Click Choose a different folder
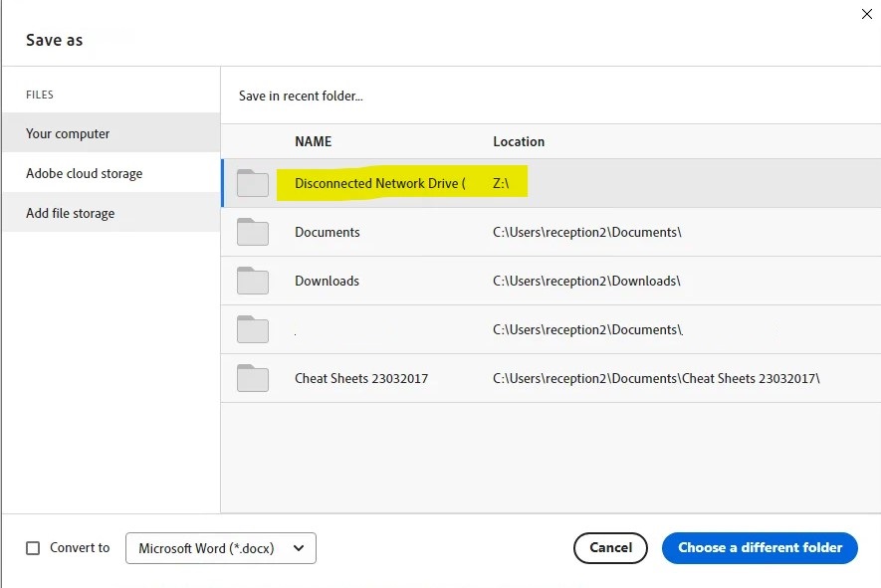Image resolution: width=881 pixels, height=588 pixels. [x=760, y=547]
